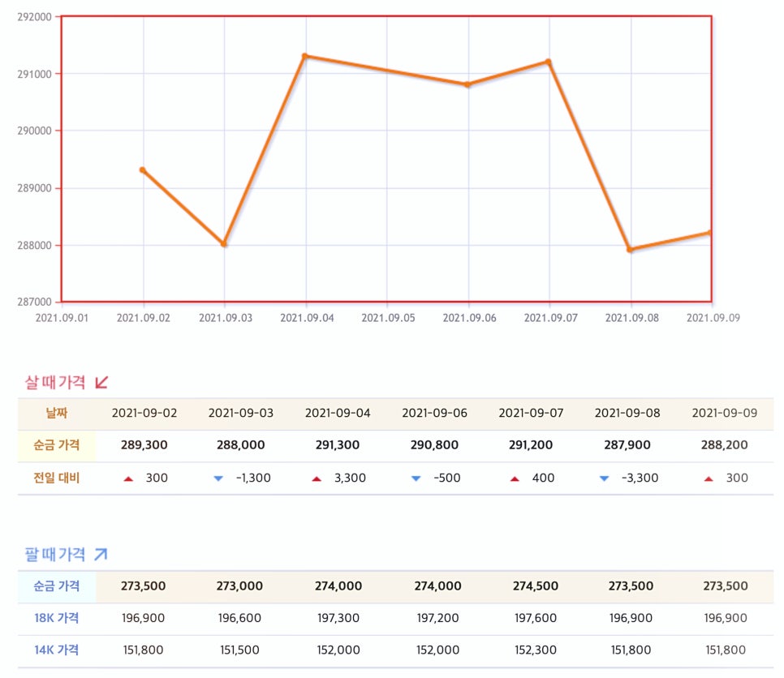Select the chart data point at 2021.09.08
Screen dimensions: 784x678
630,250
